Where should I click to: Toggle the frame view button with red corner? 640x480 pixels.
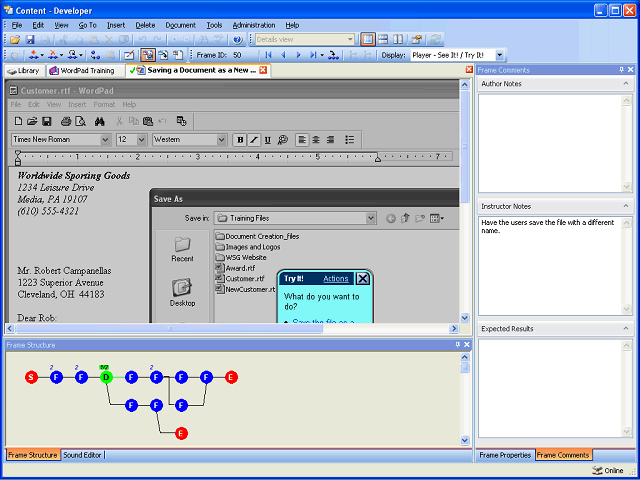[178, 55]
